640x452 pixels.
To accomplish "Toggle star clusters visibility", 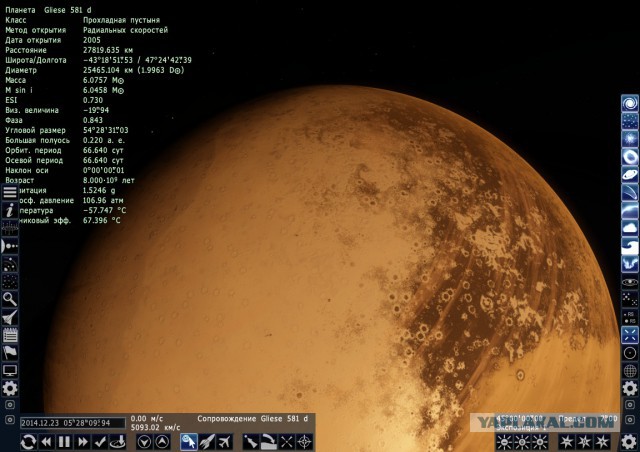I will tap(630, 121).
